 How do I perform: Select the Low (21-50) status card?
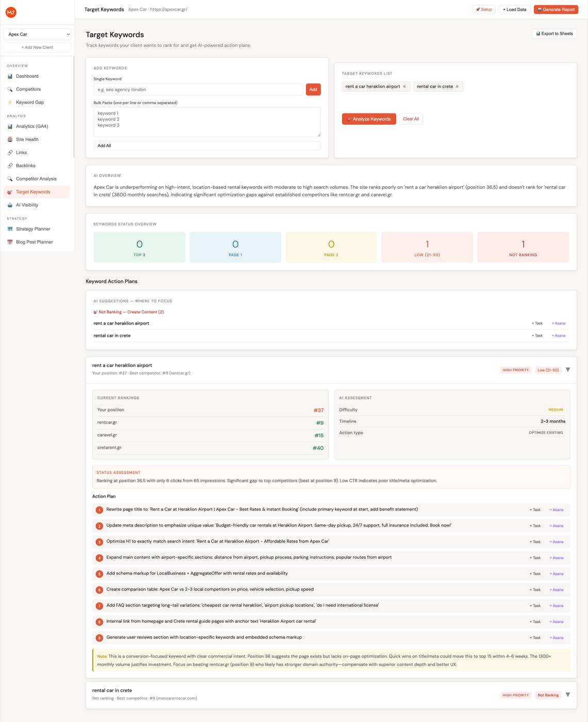pyautogui.click(x=427, y=248)
